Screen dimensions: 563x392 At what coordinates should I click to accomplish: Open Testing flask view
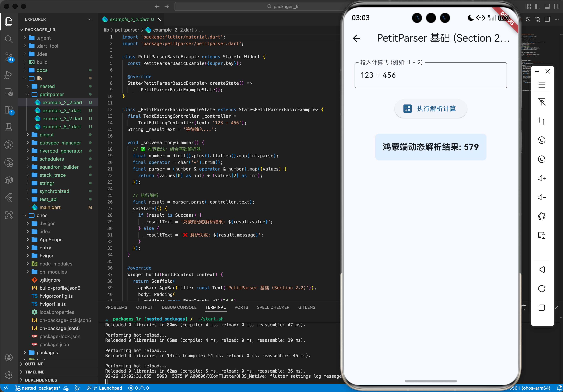[9, 127]
